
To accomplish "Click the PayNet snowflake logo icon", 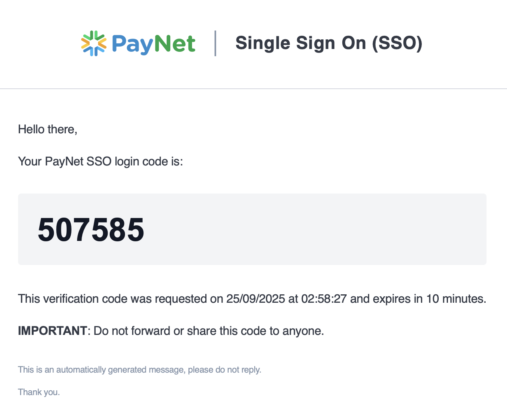I will pos(94,43).
